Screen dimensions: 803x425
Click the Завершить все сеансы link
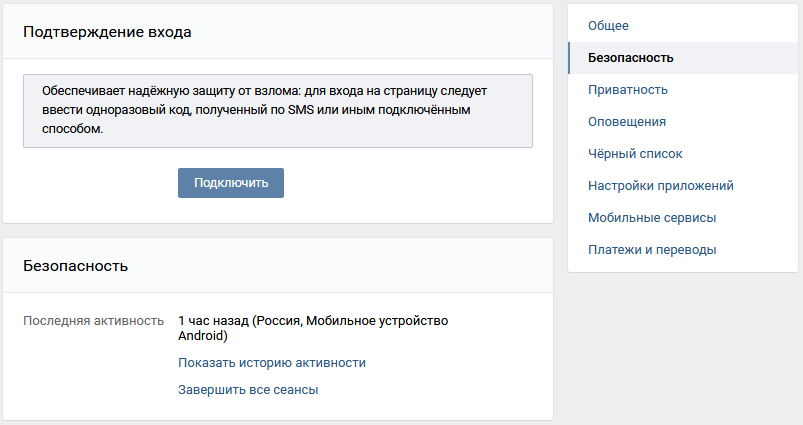248,390
